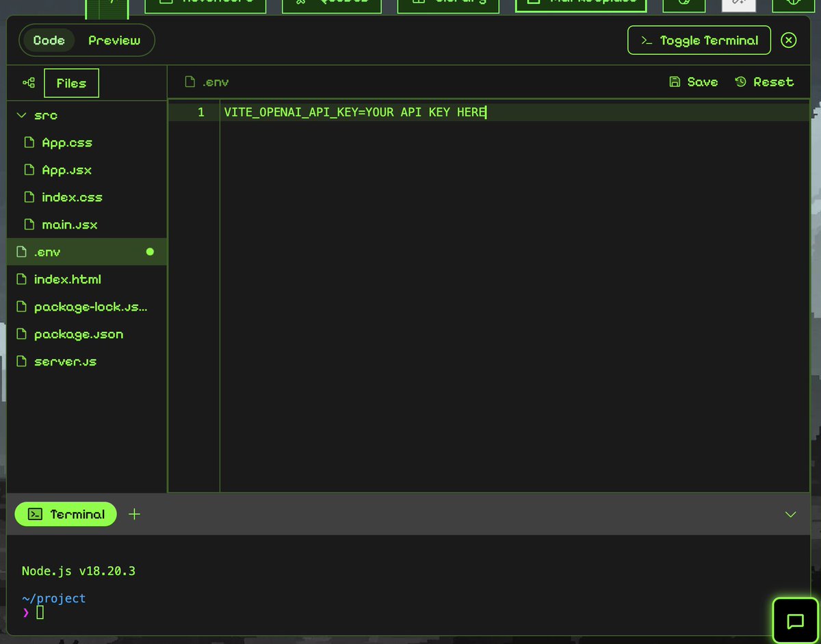The height and width of the screenshot is (644, 821).
Task: Select the Terminal tab
Action: tap(66, 514)
